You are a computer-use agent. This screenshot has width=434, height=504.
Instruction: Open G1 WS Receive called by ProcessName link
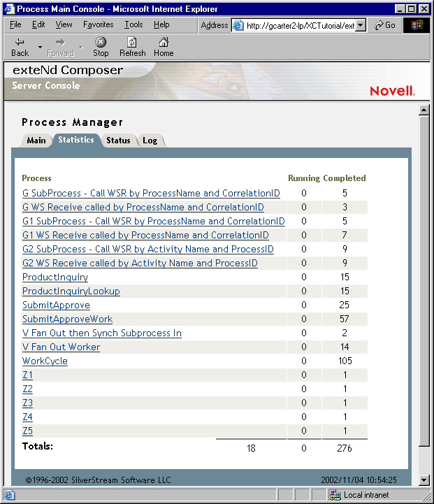(x=145, y=236)
